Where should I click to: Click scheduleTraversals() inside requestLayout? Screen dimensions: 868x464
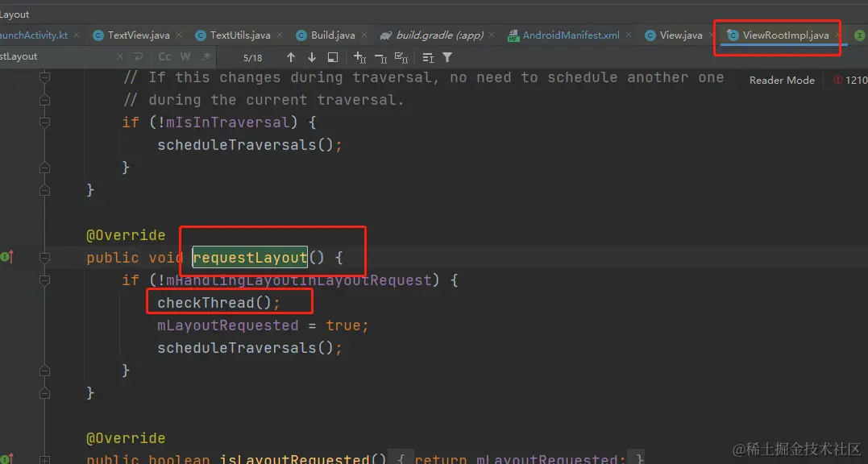pos(250,348)
